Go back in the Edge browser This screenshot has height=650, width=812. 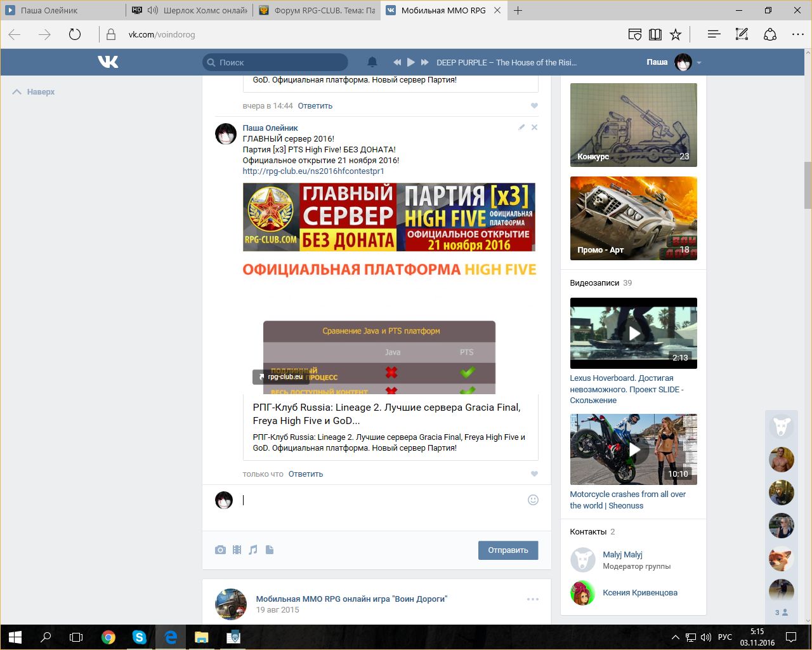pos(15,34)
